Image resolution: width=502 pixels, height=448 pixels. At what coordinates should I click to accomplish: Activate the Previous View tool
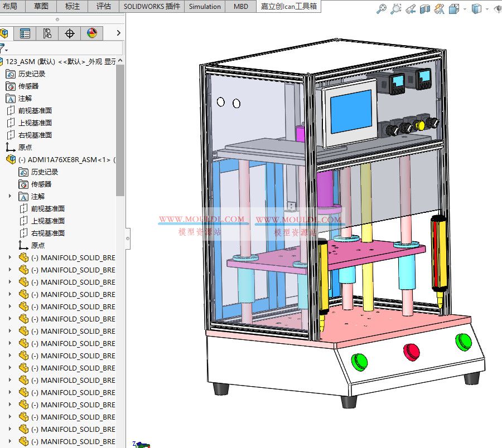pyautogui.click(x=411, y=9)
